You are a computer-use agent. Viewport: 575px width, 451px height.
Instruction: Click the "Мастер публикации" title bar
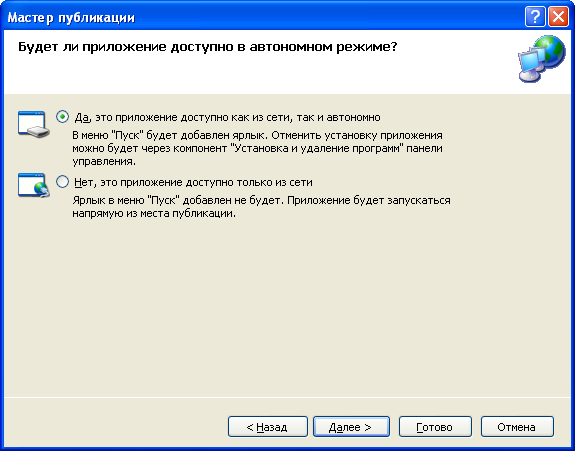click(x=257, y=17)
